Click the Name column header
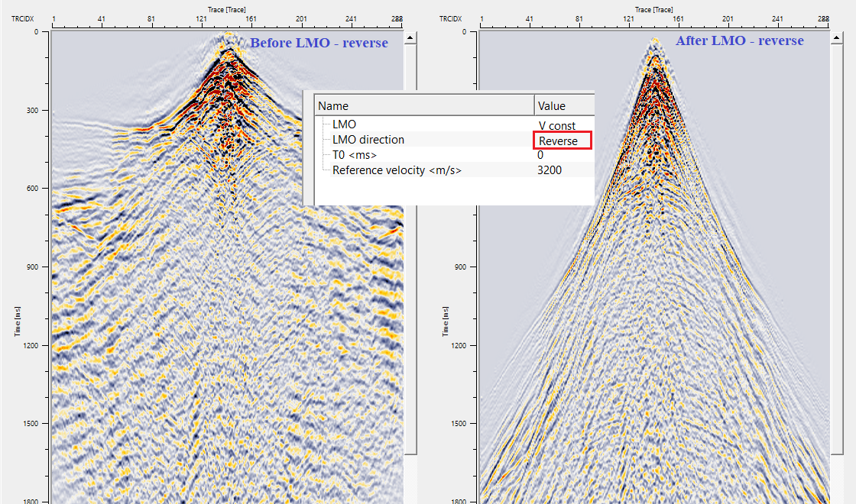856x504 pixels. click(424, 105)
